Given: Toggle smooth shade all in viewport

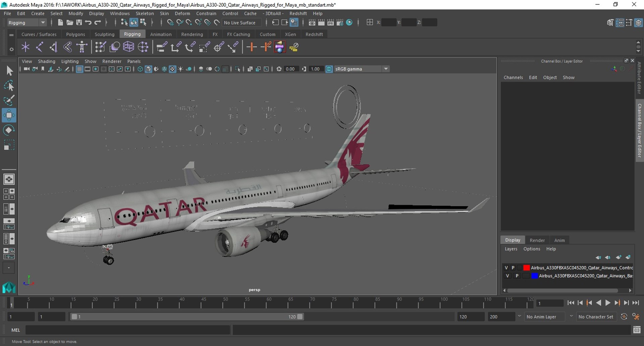Looking at the screenshot, I should coord(148,69).
